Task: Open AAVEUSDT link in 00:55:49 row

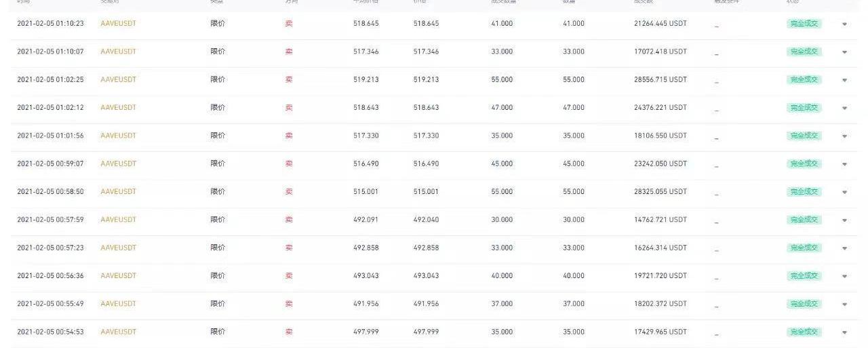Action: 118,303
